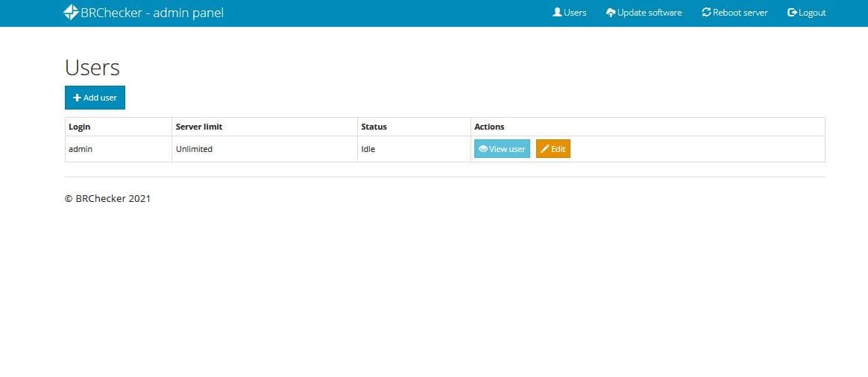The image size is (868, 377).
Task: Click the © BRChecker 2021 footer text
Action: click(x=107, y=198)
